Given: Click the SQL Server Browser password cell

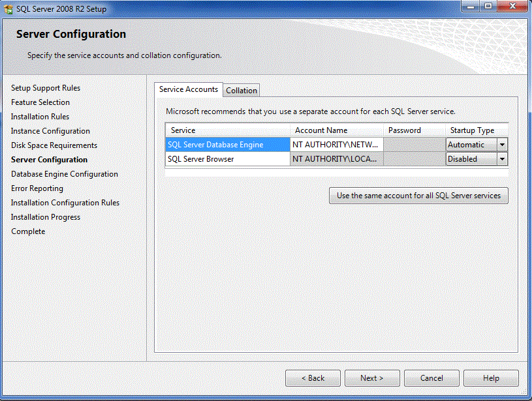Looking at the screenshot, I should pos(415,159).
